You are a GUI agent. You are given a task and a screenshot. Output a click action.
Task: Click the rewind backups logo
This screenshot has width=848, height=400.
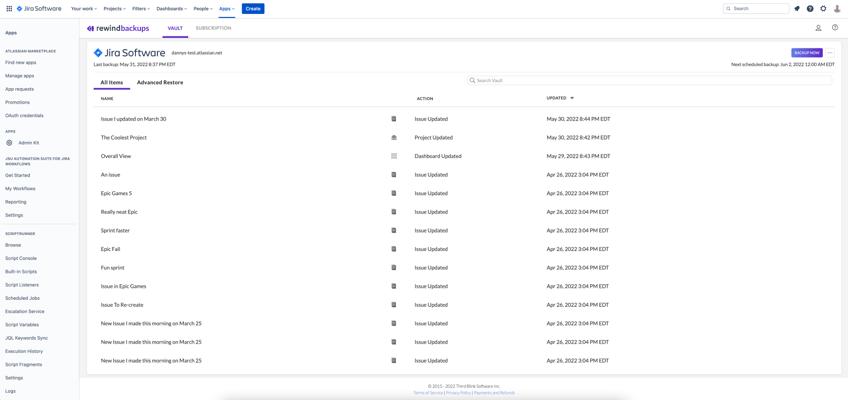(x=118, y=28)
